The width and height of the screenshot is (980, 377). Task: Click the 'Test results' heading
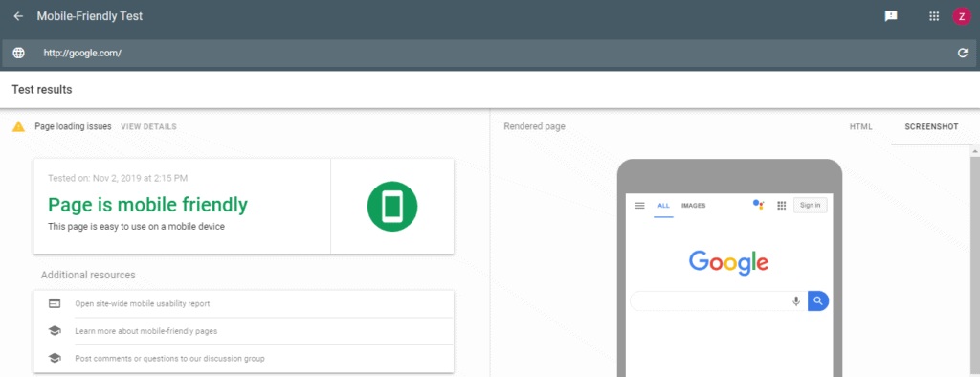pos(42,89)
